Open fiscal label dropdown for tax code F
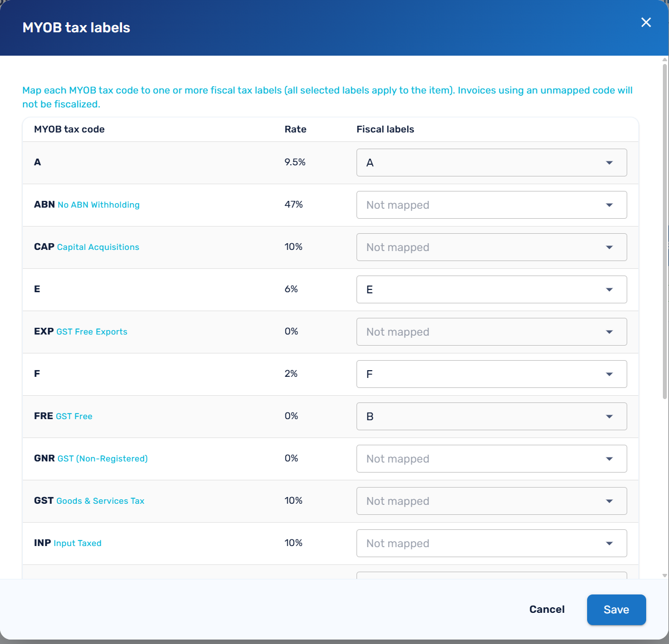The height and width of the screenshot is (644, 669). click(491, 374)
